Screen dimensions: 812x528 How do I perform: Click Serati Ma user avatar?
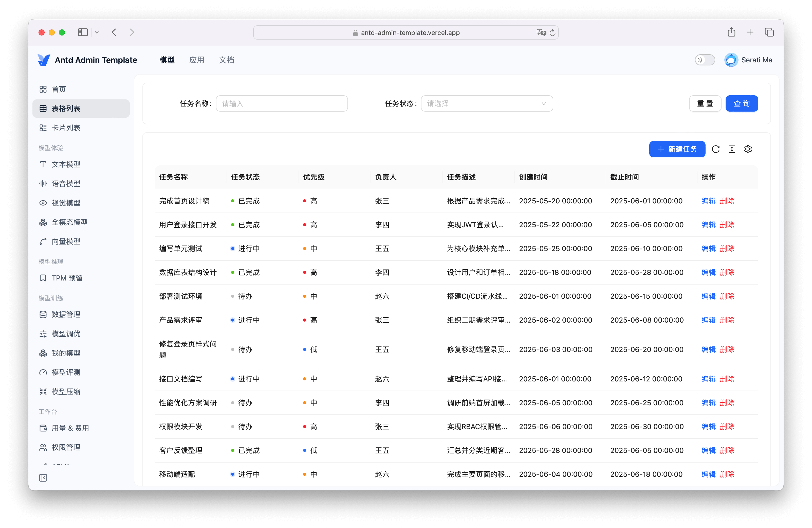point(731,60)
